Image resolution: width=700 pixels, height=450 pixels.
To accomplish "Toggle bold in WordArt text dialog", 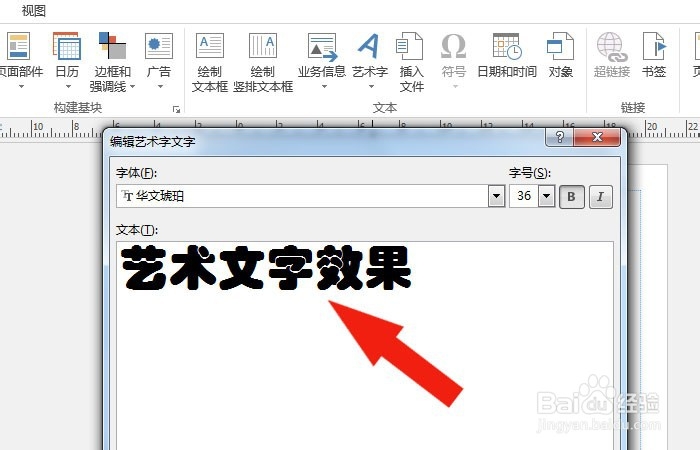I will tap(571, 196).
